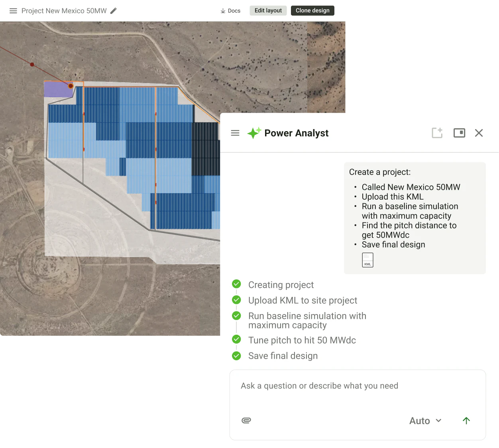Select 'Upload KML to site project' step
This screenshot has height=448, width=499.
click(303, 301)
